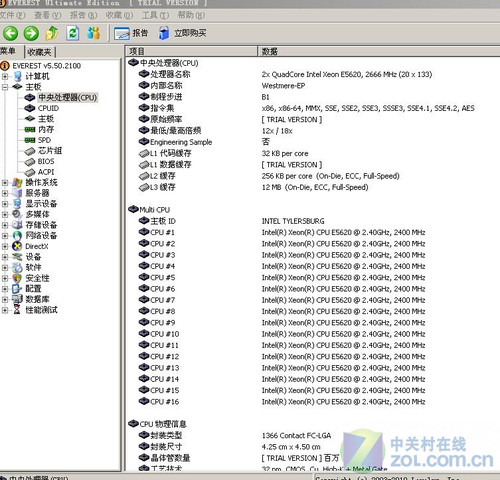Expand the 操作系统 tree node
The width and height of the screenshot is (500, 480).
[x=5, y=183]
